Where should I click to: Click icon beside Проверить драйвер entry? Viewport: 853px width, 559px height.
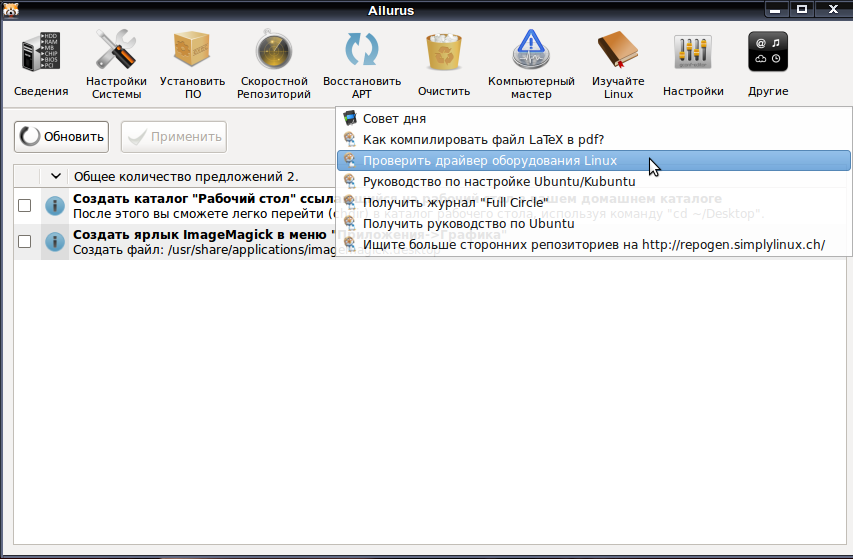(350, 160)
